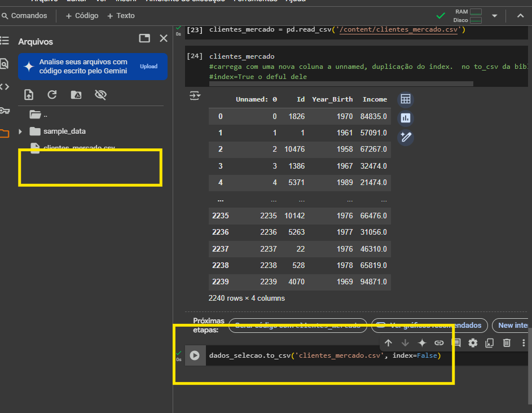The image size is (532, 413).
Task: Click the /content/clientes_mercado.csv path link
Action: [x=398, y=29]
